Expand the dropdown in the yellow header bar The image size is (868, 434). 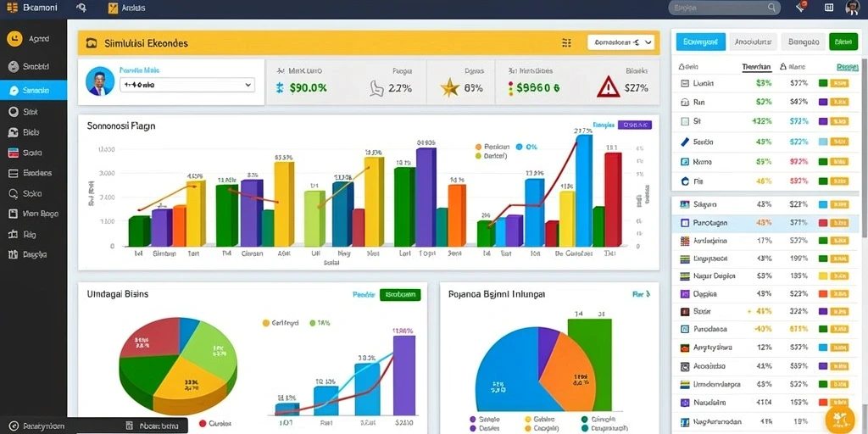pyautogui.click(x=620, y=42)
